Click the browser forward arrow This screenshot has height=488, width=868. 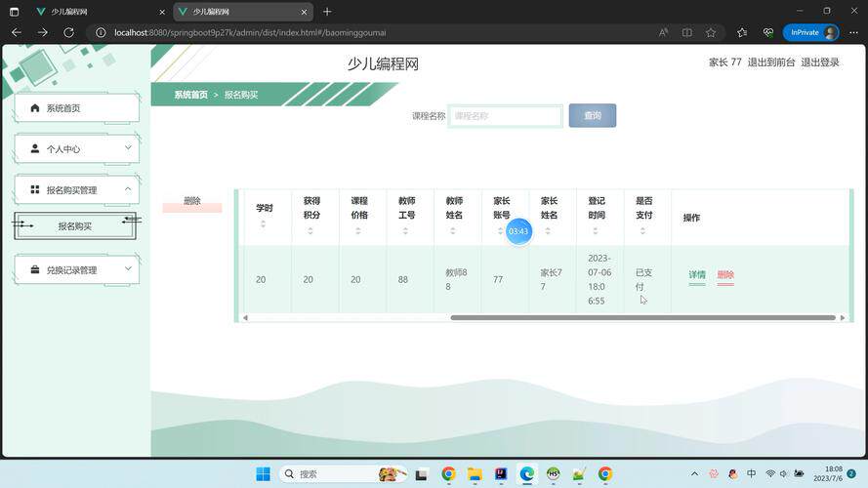(x=43, y=32)
